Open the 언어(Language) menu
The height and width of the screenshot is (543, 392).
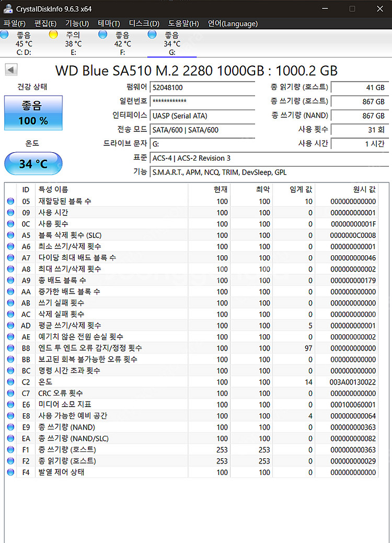point(233,24)
